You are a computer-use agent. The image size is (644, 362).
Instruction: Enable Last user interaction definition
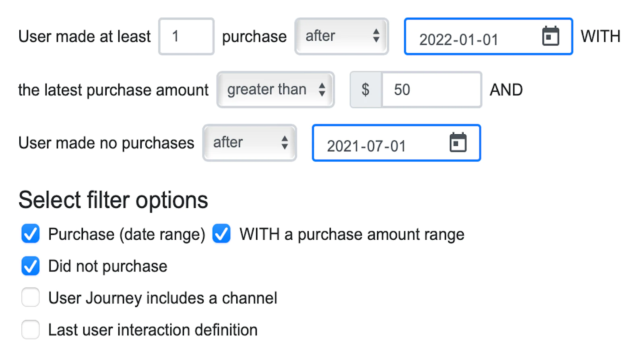31,330
